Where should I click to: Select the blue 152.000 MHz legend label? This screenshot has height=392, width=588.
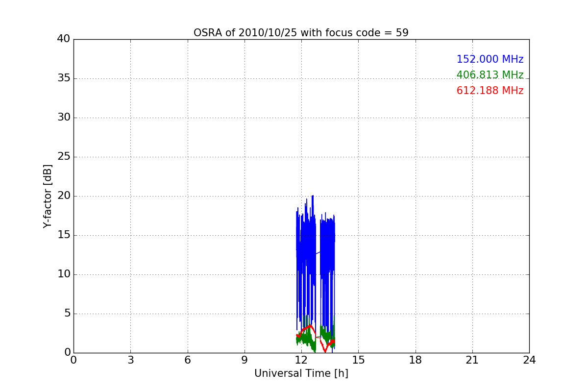click(490, 59)
